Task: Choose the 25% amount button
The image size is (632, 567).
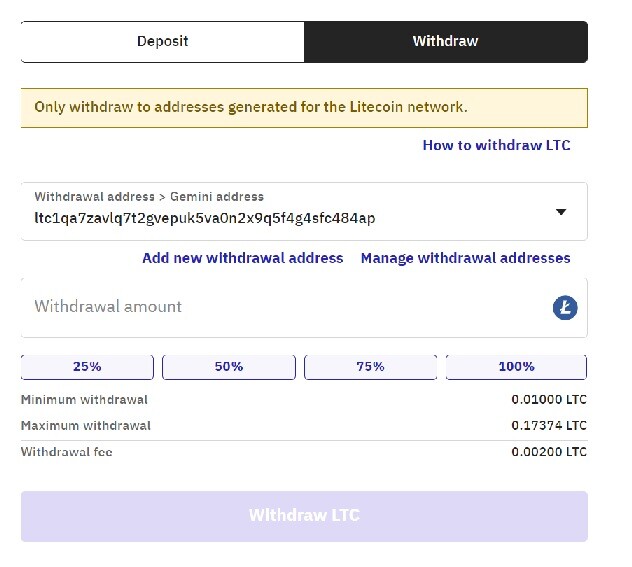Action: tap(87, 367)
